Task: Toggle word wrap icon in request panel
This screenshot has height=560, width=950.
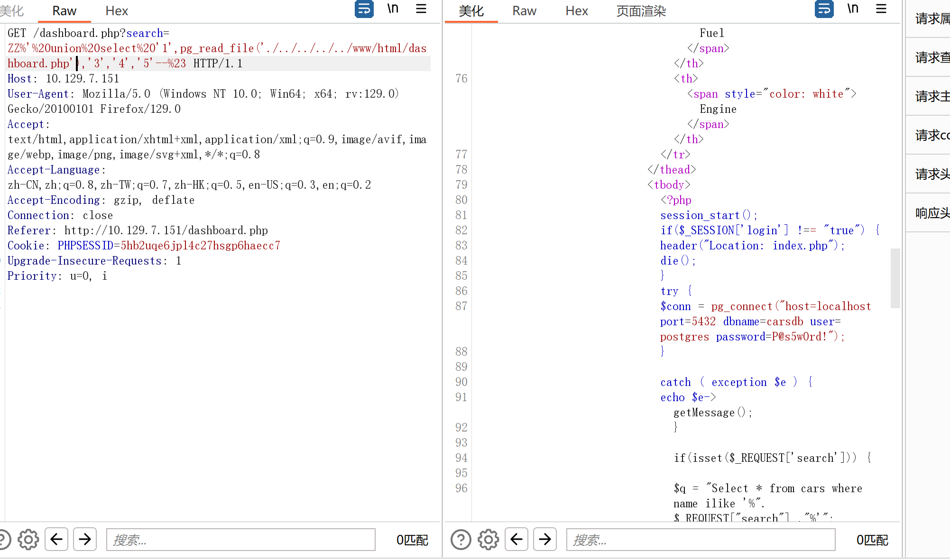Action: click(364, 9)
